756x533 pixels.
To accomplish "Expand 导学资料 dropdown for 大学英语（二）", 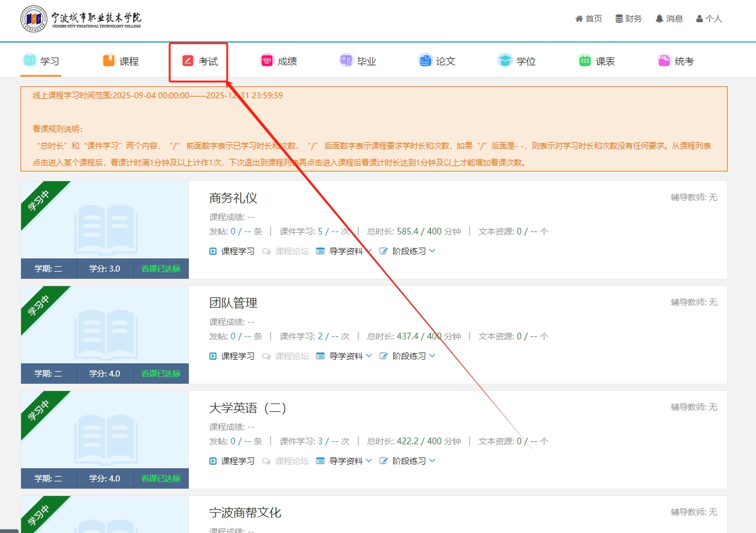I will [345, 461].
